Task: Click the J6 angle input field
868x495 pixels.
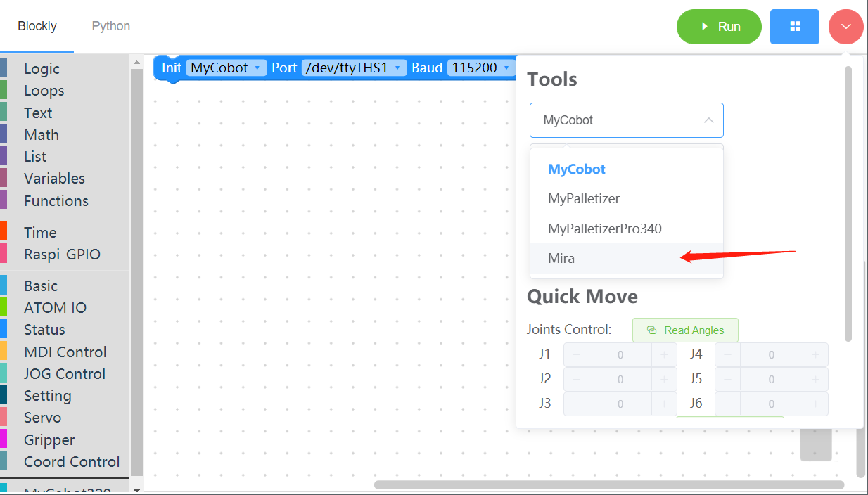Action: tap(772, 404)
